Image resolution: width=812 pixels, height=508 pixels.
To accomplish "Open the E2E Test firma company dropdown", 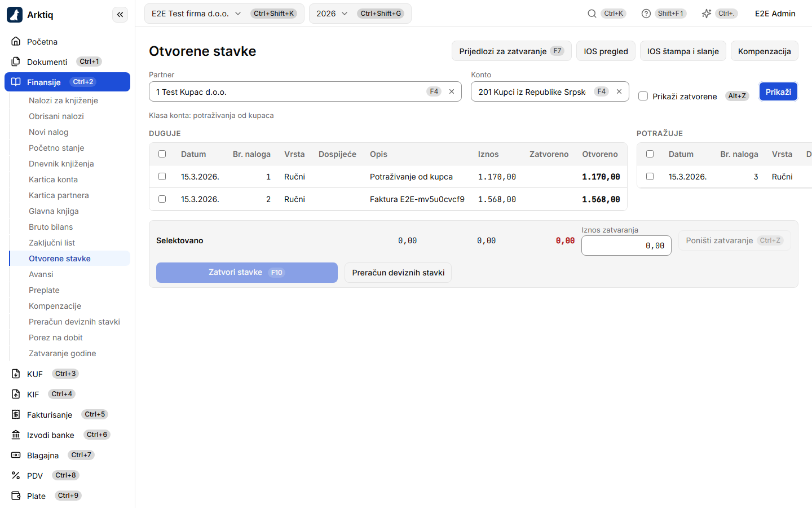I will (224, 14).
